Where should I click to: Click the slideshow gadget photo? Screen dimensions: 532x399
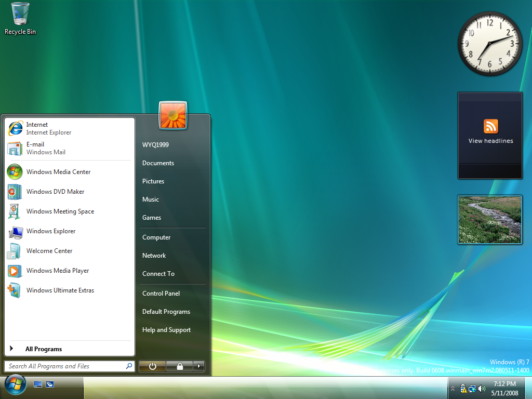pos(490,220)
